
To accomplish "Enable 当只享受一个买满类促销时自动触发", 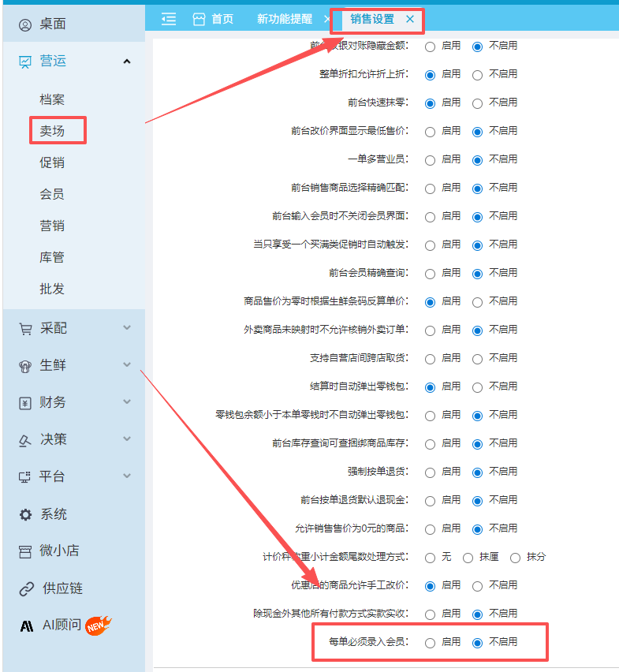I will click(430, 245).
